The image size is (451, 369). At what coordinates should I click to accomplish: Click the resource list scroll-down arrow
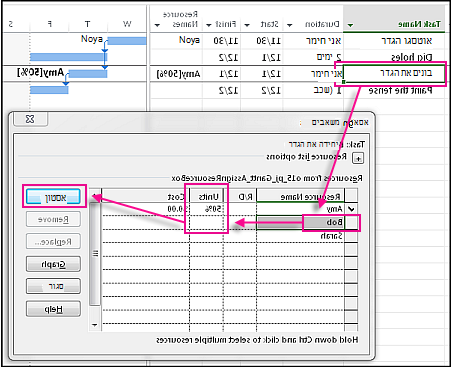[95, 325]
